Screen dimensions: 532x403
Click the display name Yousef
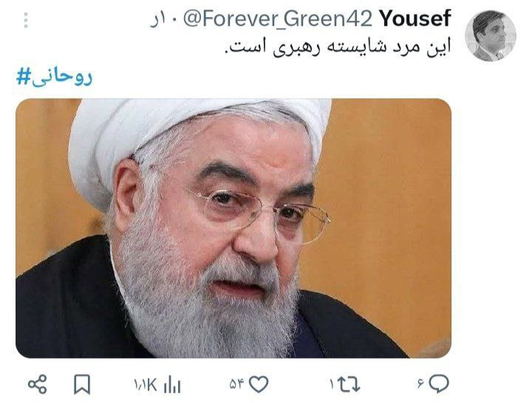(415, 18)
